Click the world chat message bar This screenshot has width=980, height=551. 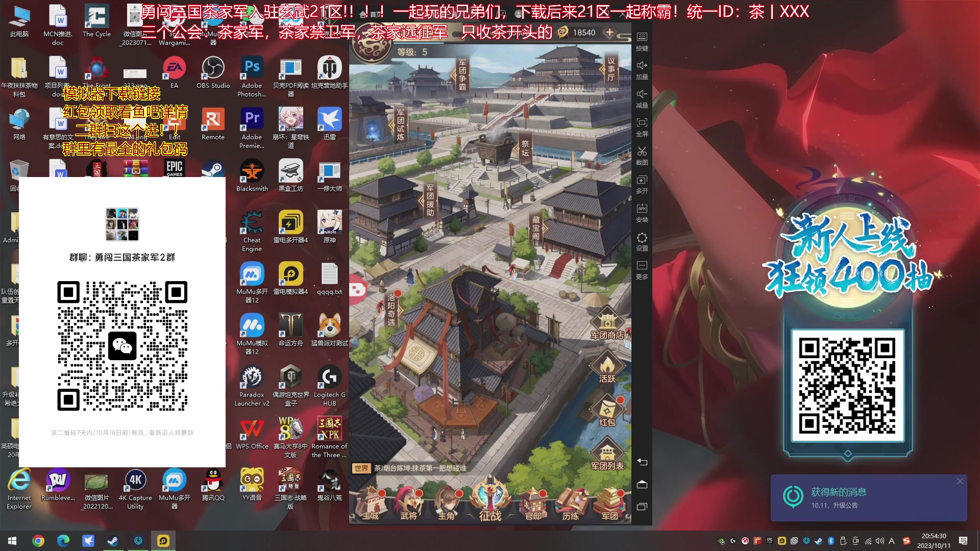(419, 468)
